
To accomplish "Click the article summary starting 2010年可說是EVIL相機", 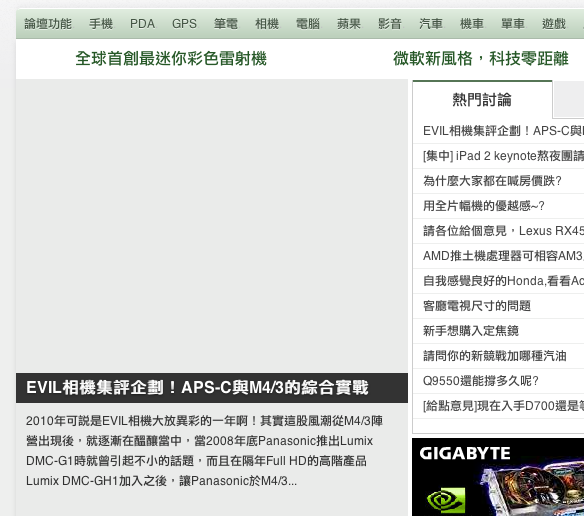I will click(204, 451).
